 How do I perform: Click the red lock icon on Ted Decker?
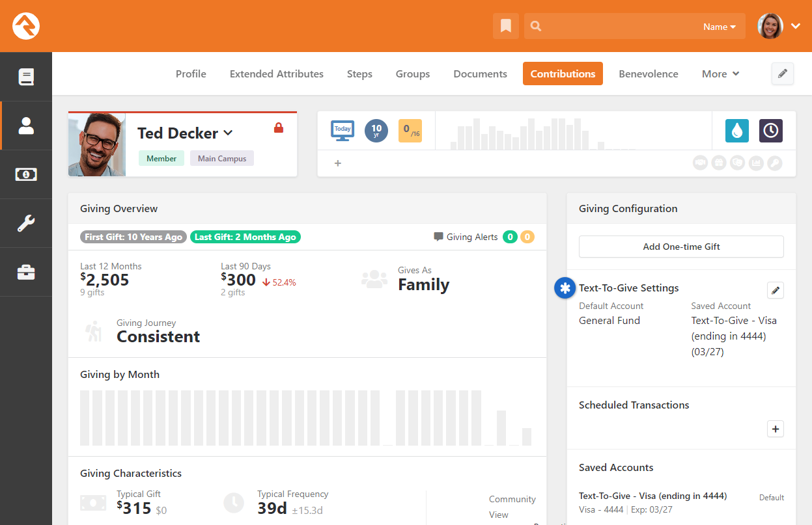pyautogui.click(x=279, y=128)
